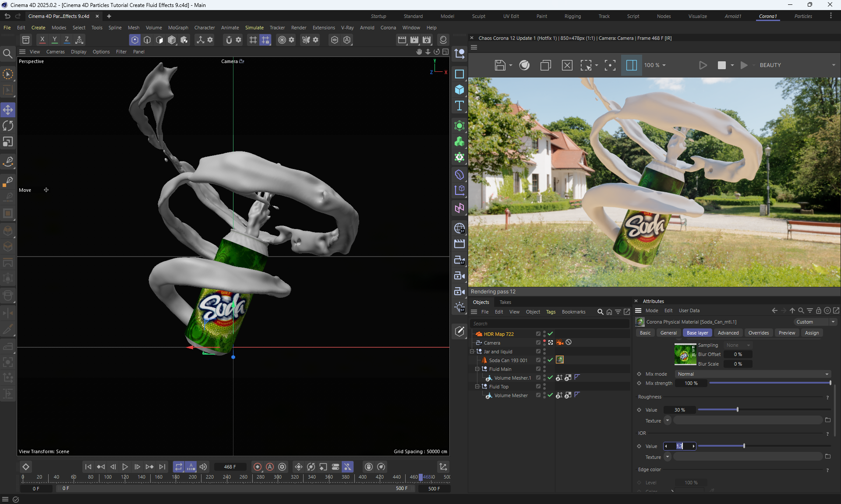Collapse the Jar and liquid group

pos(472,352)
